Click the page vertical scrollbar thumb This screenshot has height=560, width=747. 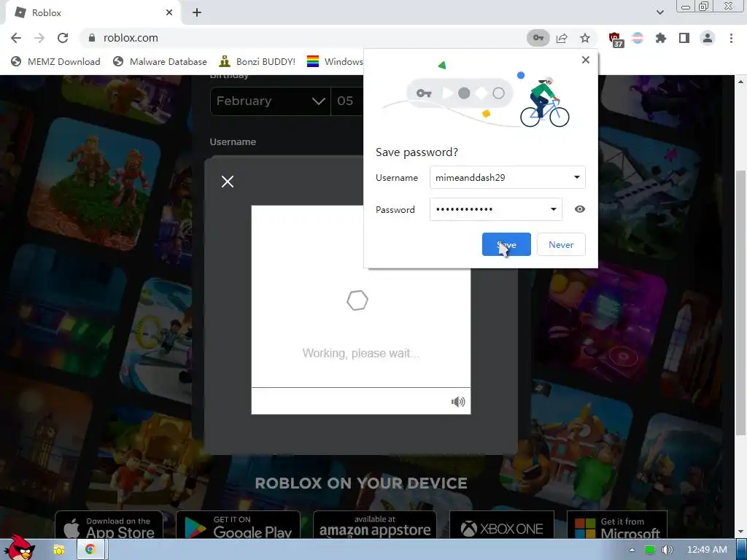click(x=740, y=303)
